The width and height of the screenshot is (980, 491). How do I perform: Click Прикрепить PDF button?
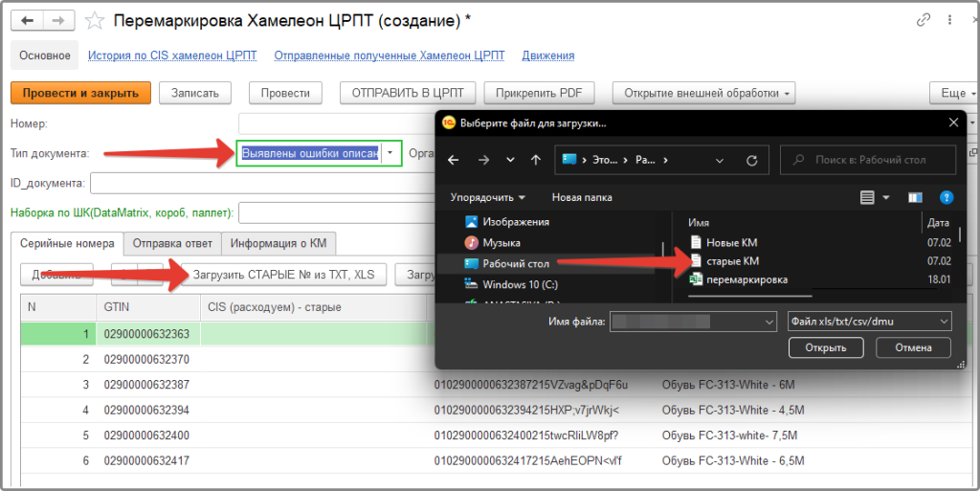(539, 93)
